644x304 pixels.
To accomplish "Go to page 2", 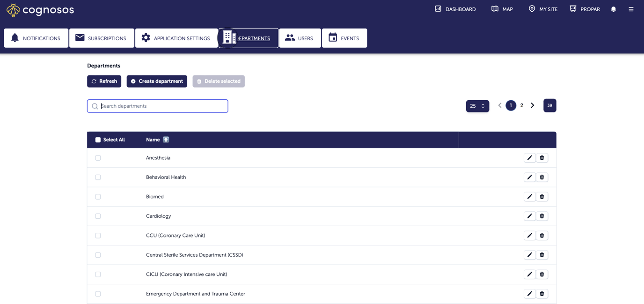I will point(521,105).
